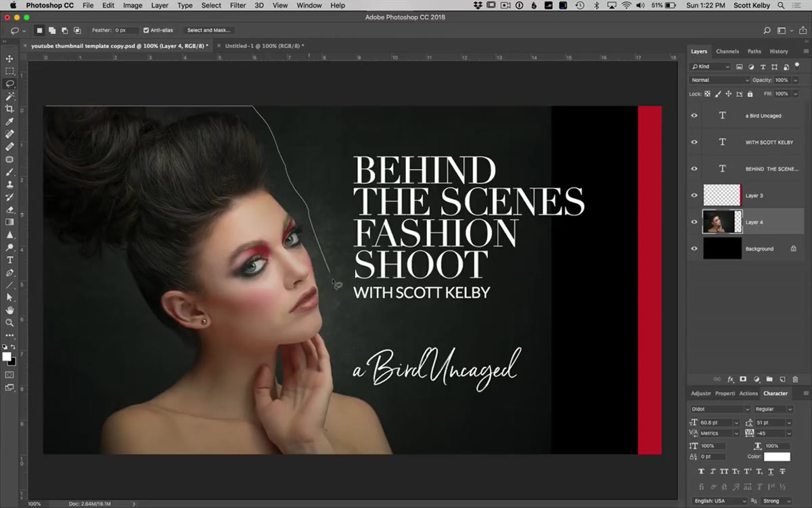Select the Eyedropper tool
812x508 pixels.
pos(9,121)
